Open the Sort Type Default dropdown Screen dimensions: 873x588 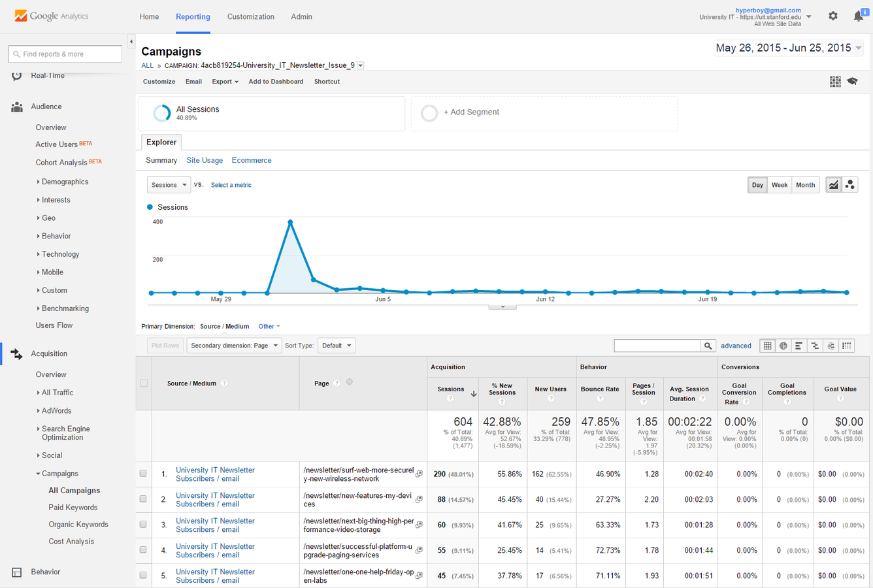click(337, 346)
